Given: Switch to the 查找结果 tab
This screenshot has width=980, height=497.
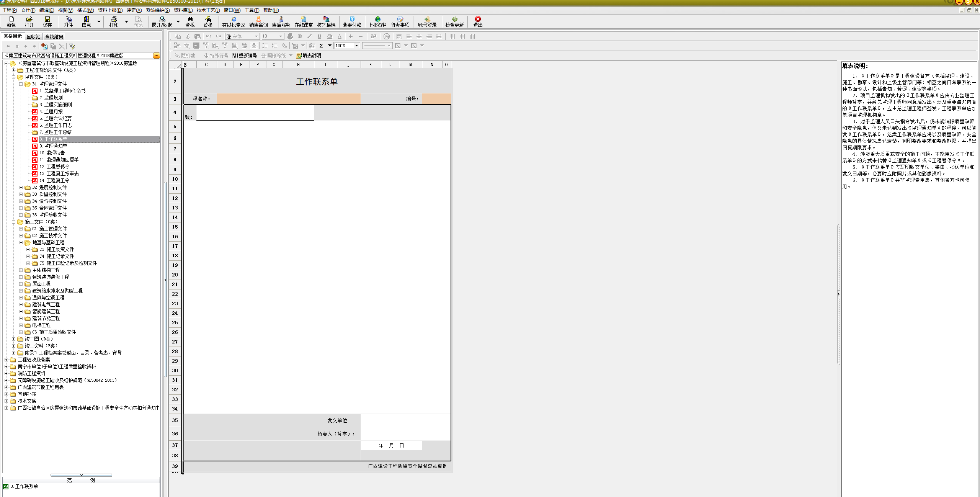Looking at the screenshot, I should click(54, 37).
